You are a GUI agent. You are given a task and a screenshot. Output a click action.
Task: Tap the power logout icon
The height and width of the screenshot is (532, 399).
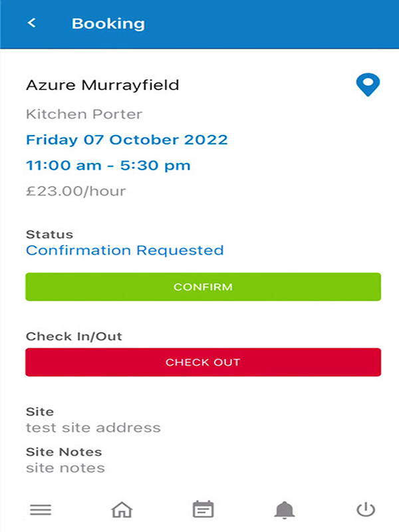(x=366, y=509)
